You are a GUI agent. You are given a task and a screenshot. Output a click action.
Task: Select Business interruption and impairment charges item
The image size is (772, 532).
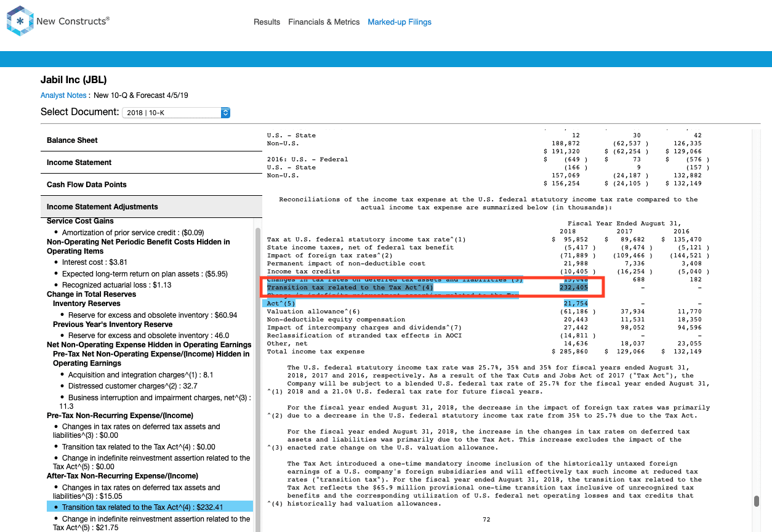[x=155, y=402]
